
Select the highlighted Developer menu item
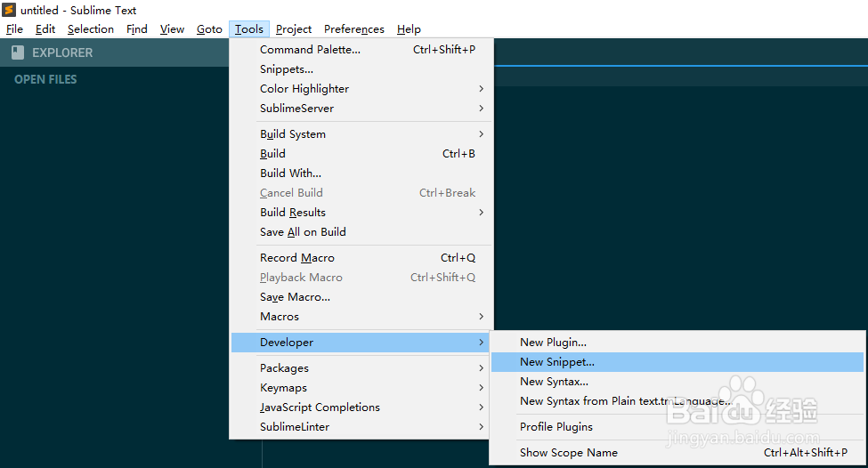pyautogui.click(x=361, y=343)
